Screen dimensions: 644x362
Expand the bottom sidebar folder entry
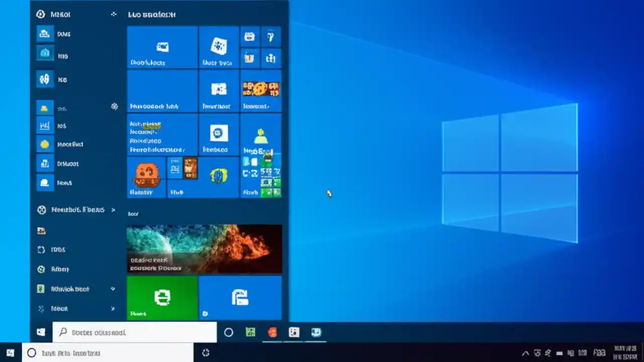pyautogui.click(x=113, y=308)
